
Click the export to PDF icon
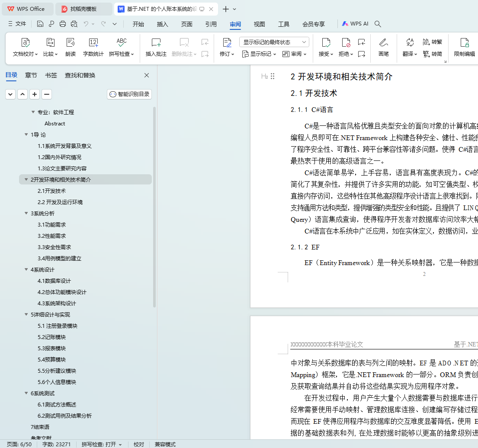click(51, 24)
